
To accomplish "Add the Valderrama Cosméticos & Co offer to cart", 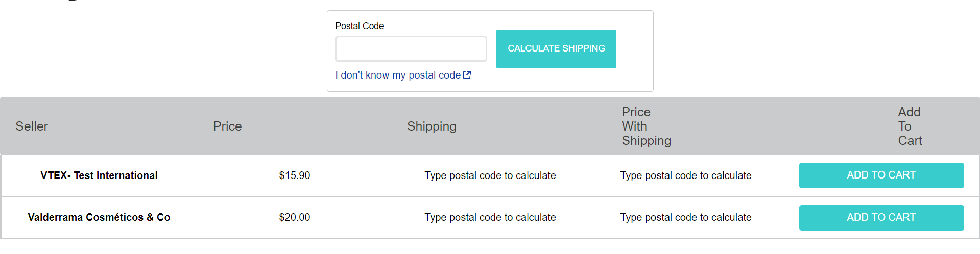I will click(881, 218).
